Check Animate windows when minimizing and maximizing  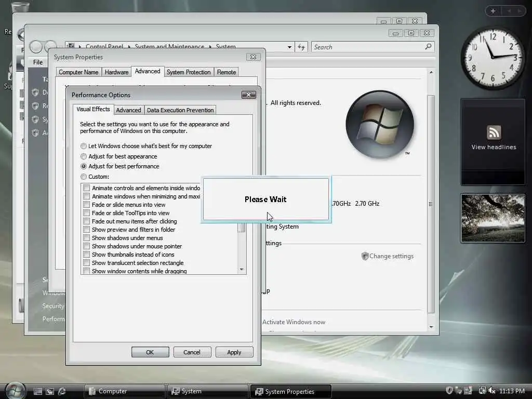[87, 196]
